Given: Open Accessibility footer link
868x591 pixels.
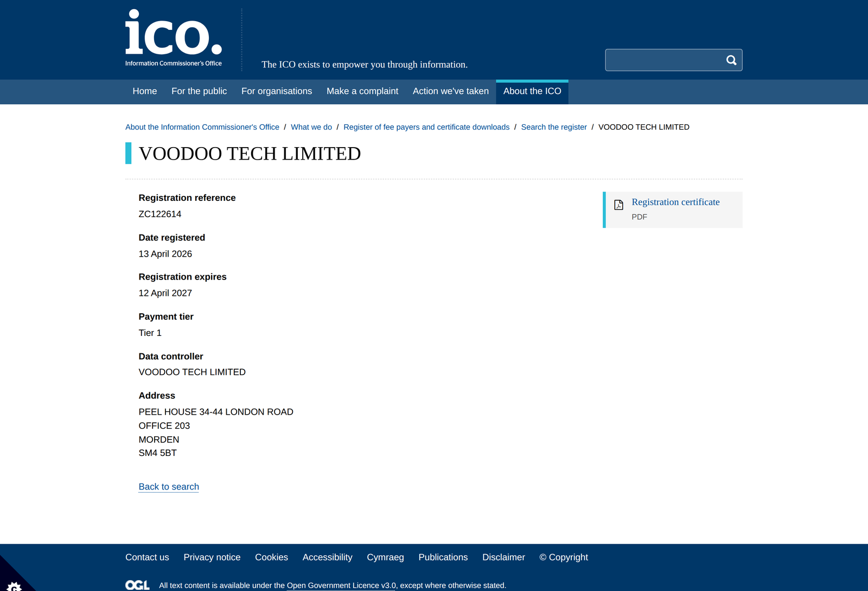Looking at the screenshot, I should click(x=328, y=557).
